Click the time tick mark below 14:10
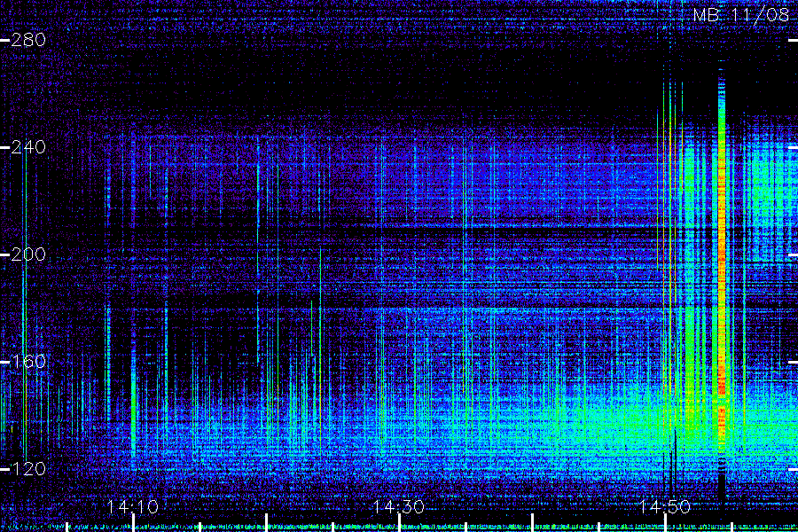The image size is (798, 532). point(133,523)
